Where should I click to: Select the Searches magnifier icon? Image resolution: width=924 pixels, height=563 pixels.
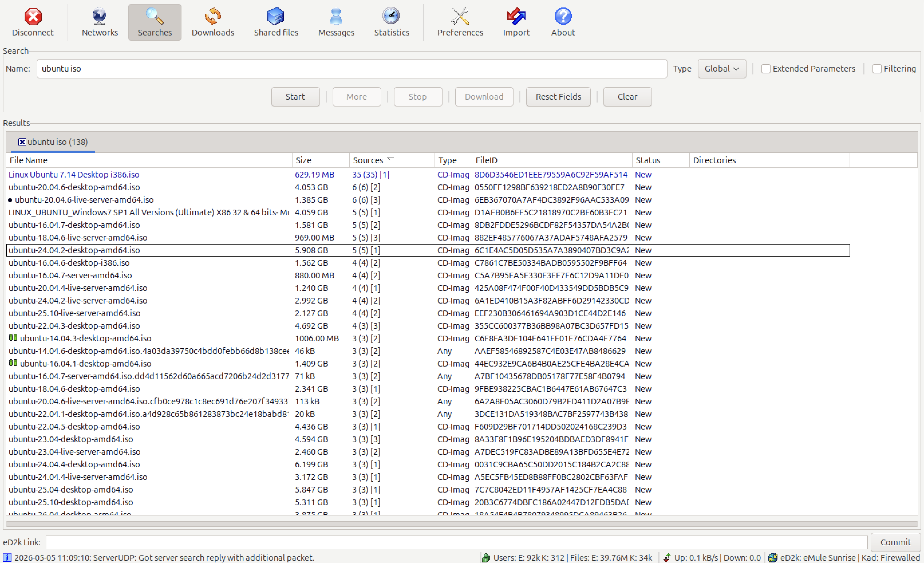tap(155, 16)
